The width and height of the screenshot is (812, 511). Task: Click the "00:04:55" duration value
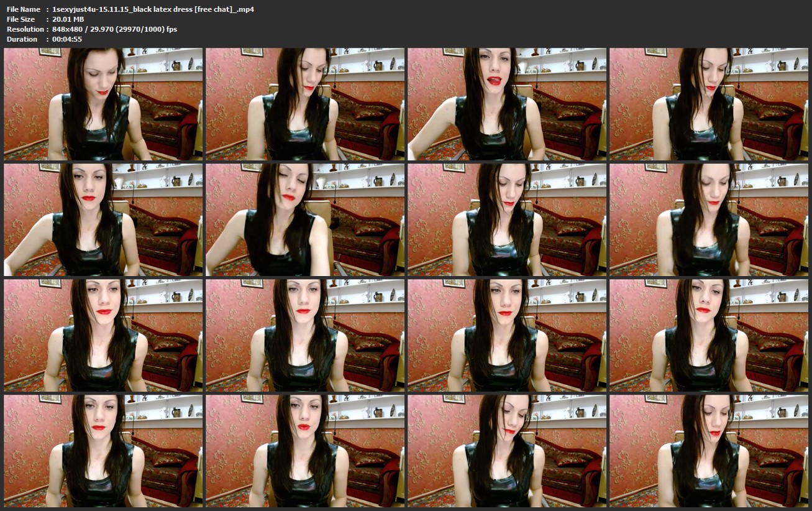coord(68,39)
